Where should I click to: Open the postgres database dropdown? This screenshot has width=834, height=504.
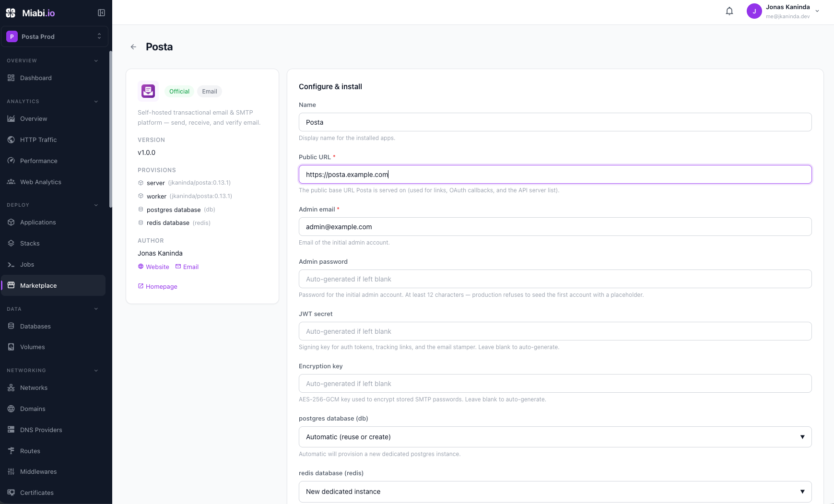tap(555, 437)
